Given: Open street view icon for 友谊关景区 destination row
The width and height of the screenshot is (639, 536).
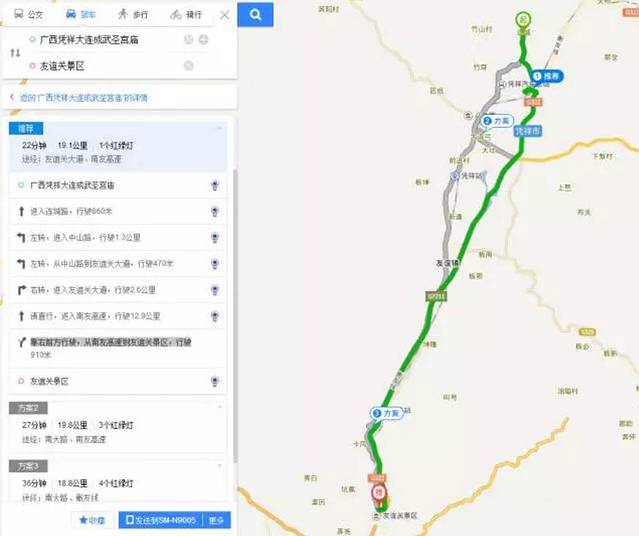Looking at the screenshot, I should [x=215, y=381].
